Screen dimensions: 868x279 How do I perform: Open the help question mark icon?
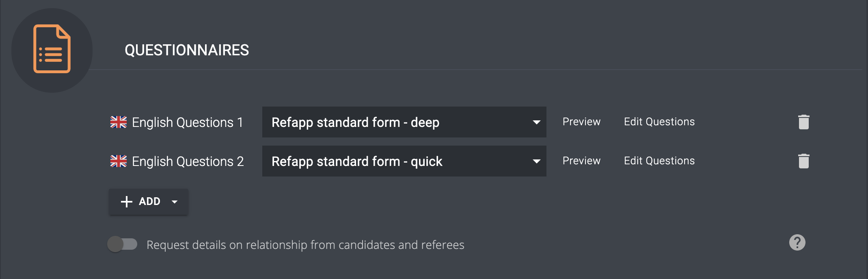point(797,242)
